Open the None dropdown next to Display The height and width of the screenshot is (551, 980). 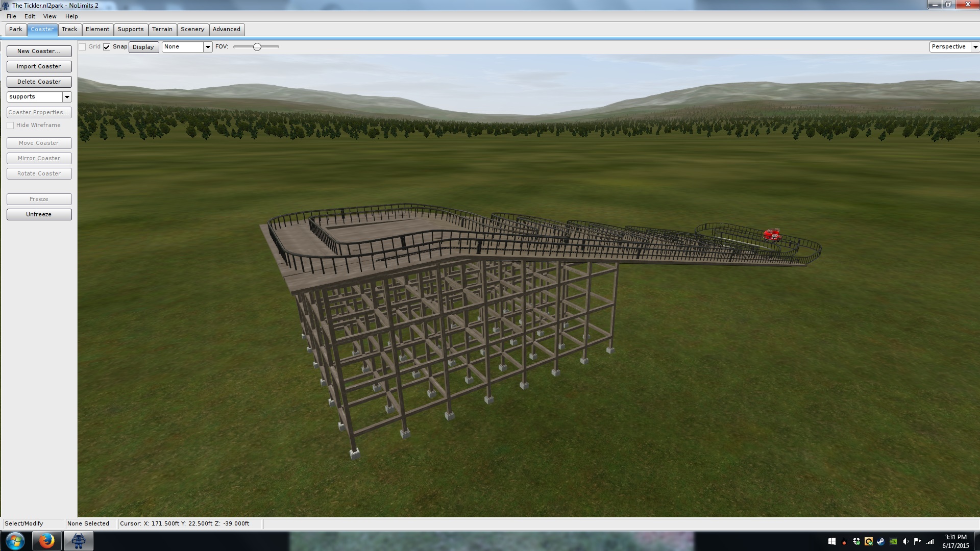click(207, 47)
